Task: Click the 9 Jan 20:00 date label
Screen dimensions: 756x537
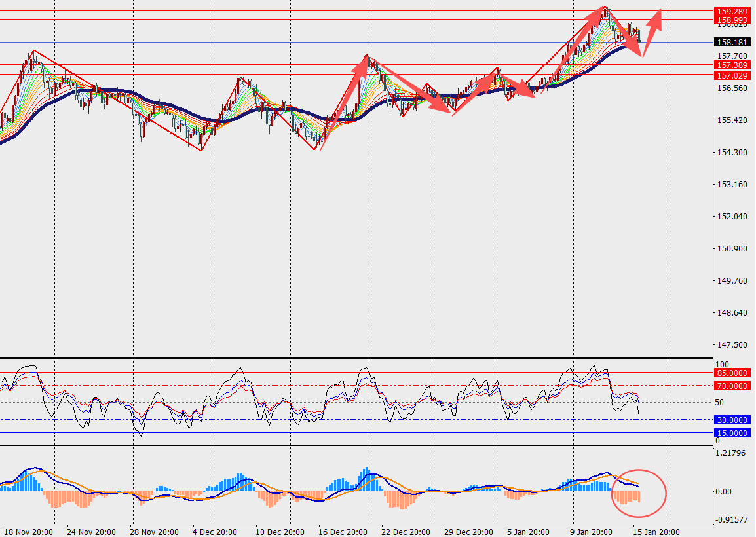Action: point(591,532)
